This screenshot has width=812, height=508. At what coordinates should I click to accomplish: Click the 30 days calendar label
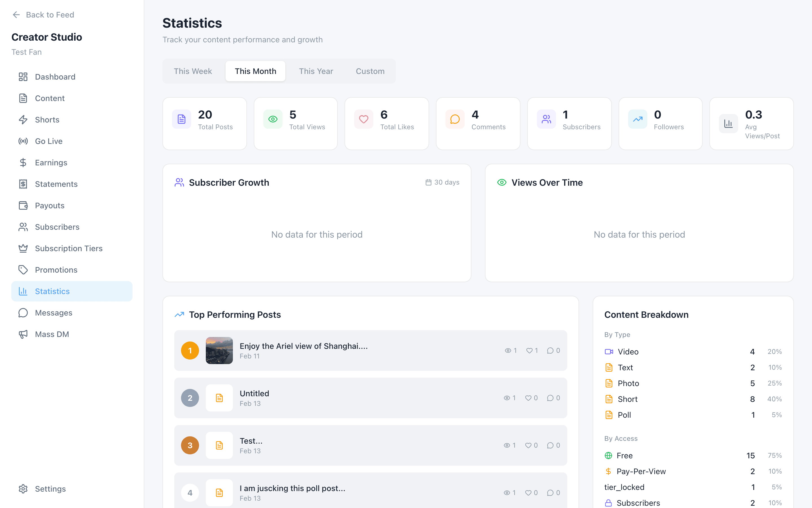[443, 182]
